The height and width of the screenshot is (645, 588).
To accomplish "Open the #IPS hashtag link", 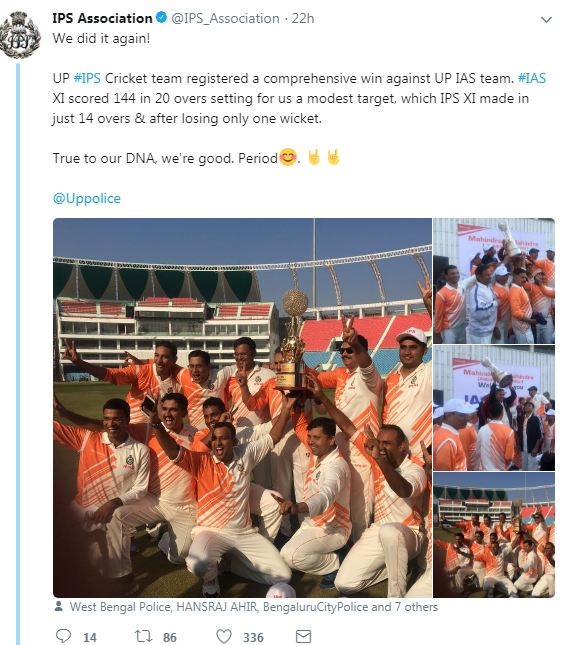I will [87, 78].
